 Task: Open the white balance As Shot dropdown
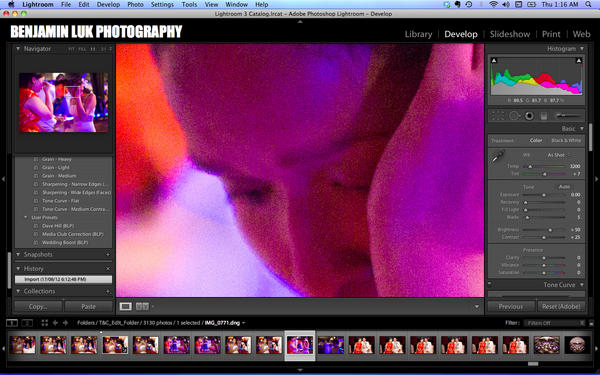(x=556, y=155)
